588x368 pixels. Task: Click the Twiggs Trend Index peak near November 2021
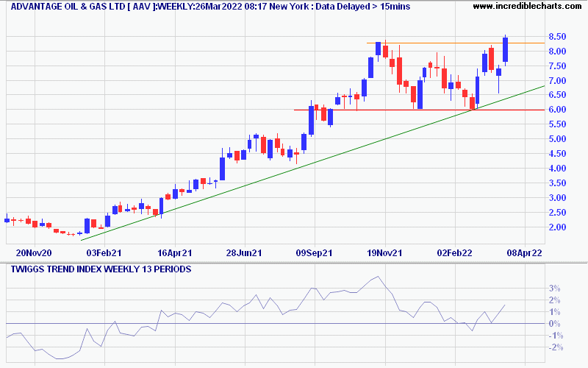[x=378, y=277]
